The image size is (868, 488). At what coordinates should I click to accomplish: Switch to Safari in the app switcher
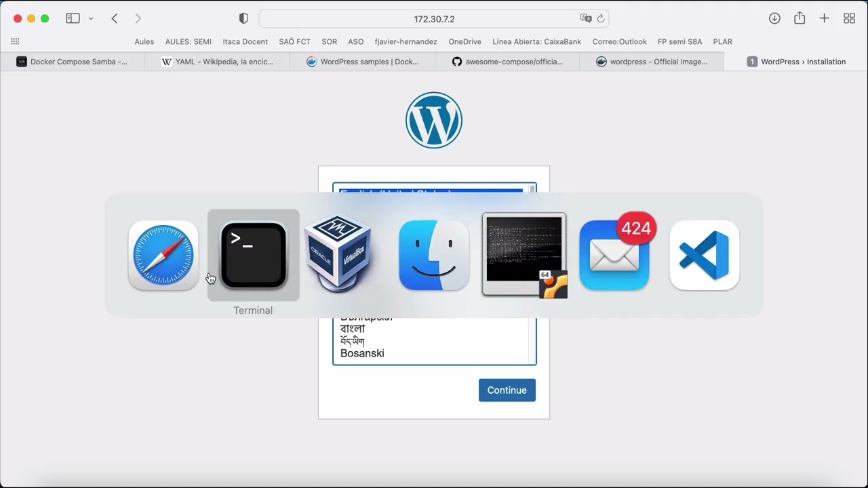(163, 255)
